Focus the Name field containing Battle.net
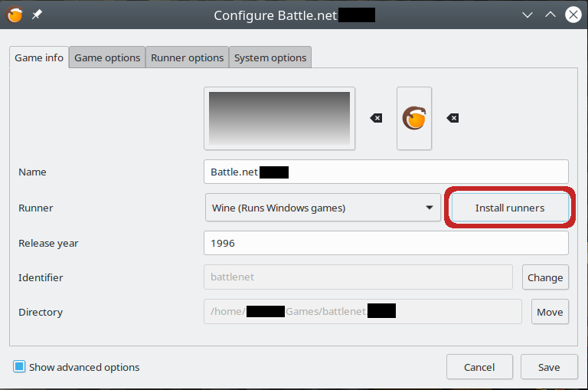Screen dimensions: 588x390 tap(386, 172)
